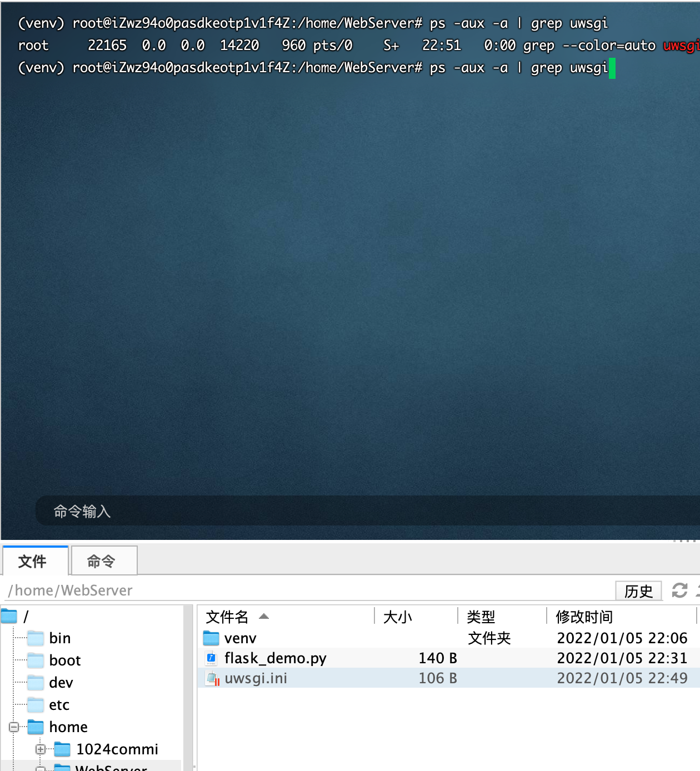Select the bin folder icon

(x=36, y=638)
